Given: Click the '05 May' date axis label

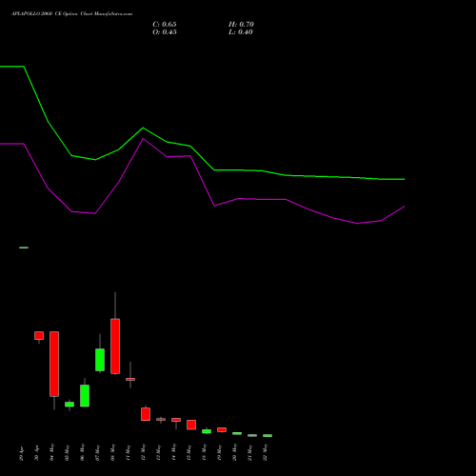Looking at the screenshot, I should coord(67,452).
